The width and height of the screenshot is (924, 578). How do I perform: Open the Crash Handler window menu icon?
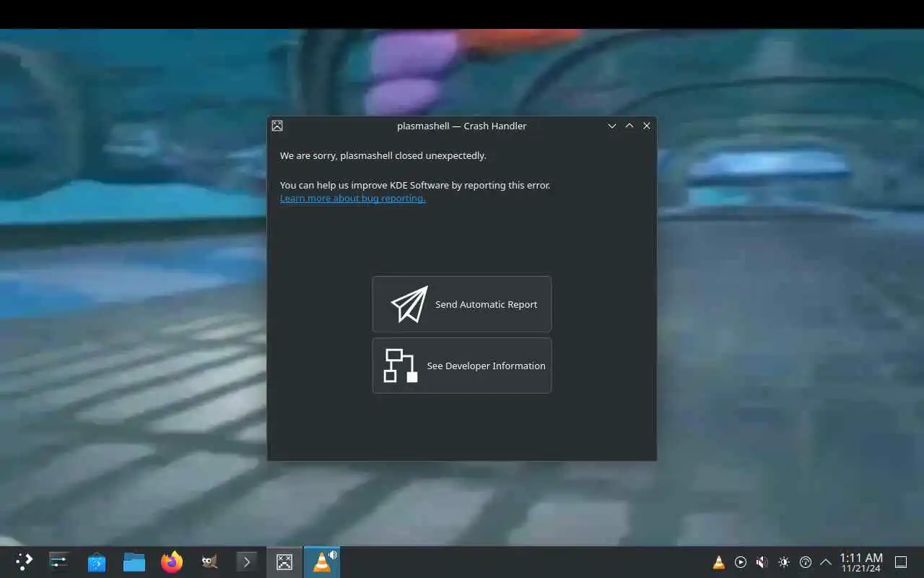coord(277,126)
